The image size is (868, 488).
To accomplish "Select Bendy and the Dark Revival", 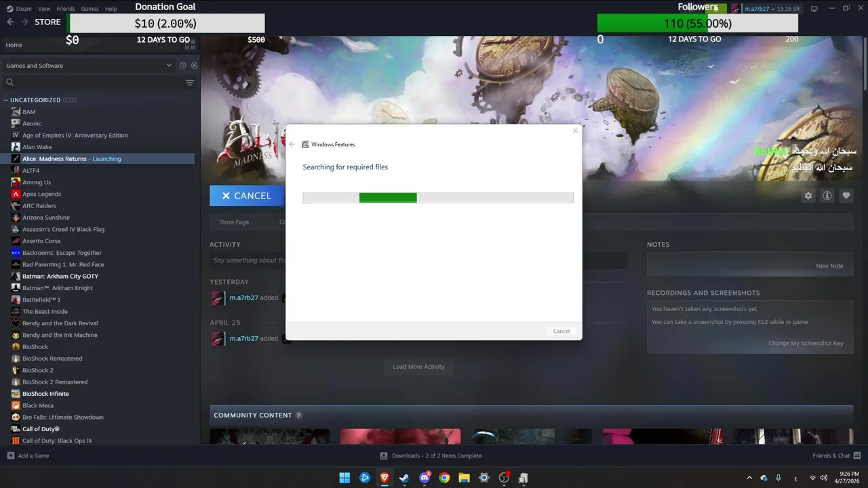I will (x=60, y=323).
